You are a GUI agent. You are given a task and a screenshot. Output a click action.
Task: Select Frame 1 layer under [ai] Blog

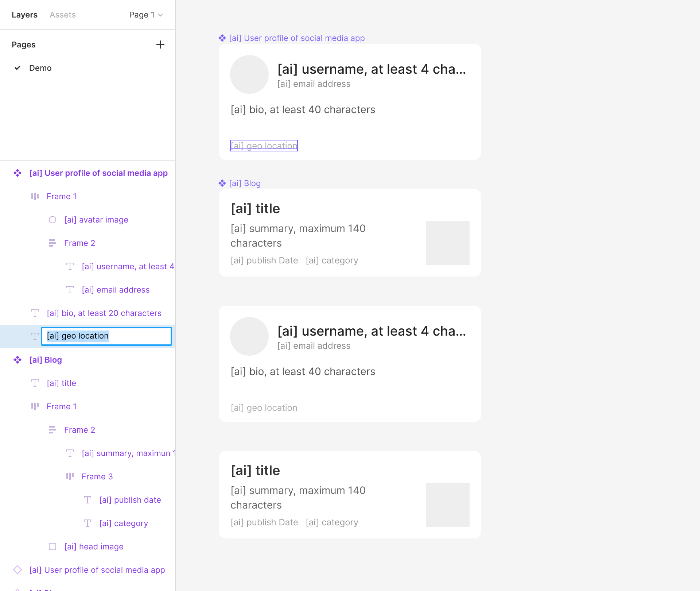coord(62,406)
